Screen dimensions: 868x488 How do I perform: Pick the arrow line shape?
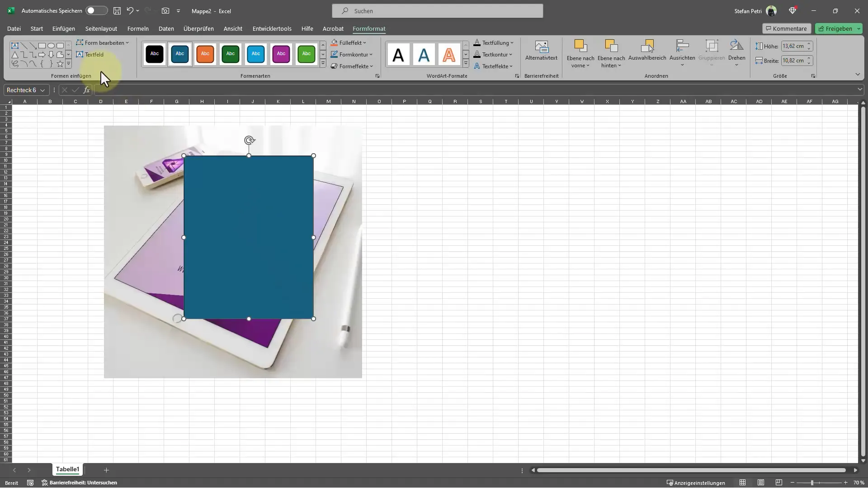33,46
